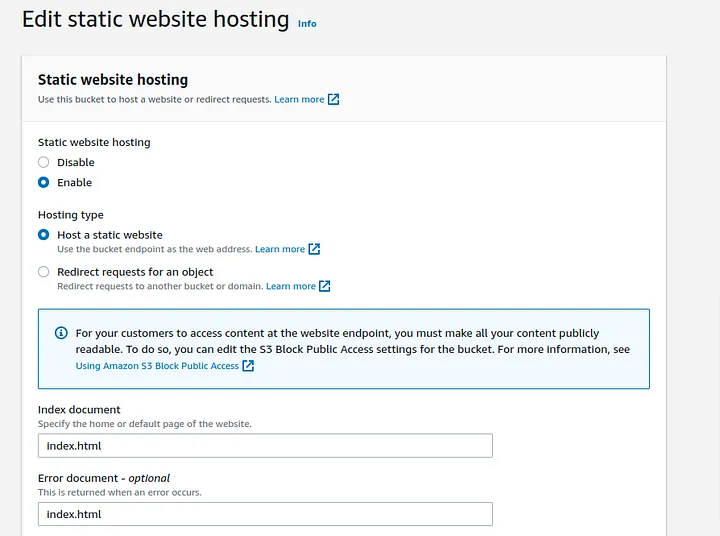Click the 'Index document' field label

tap(79, 409)
